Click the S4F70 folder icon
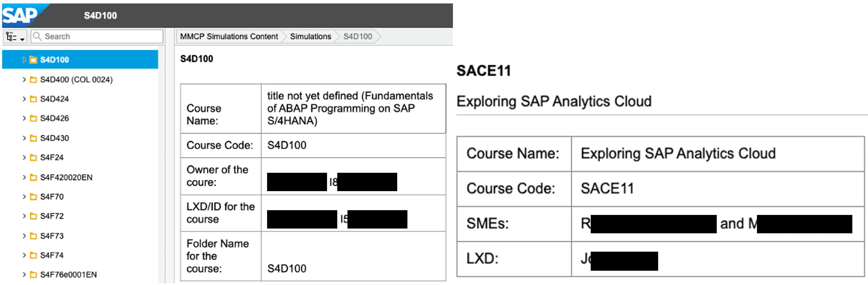Viewport: 868px width, 285px height. [33, 197]
